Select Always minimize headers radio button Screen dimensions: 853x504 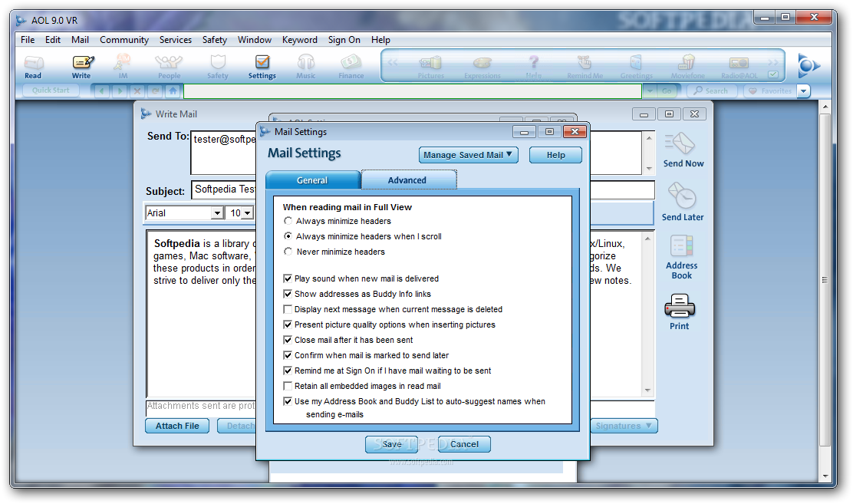click(288, 221)
